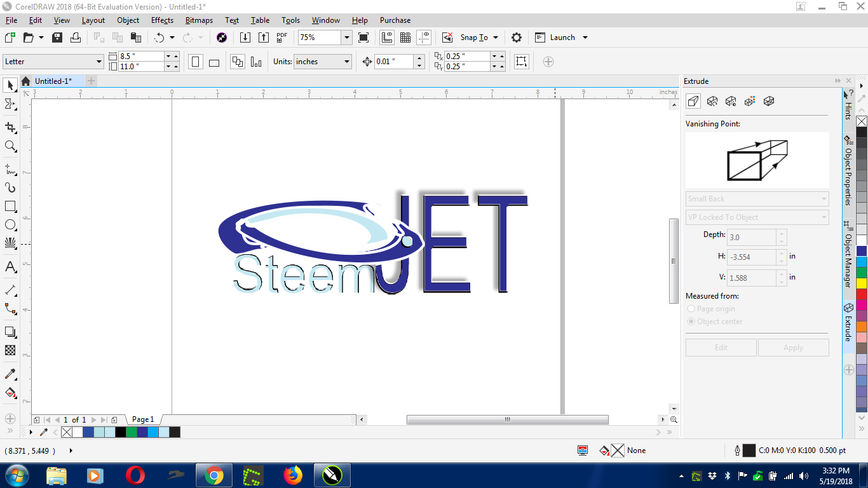The height and width of the screenshot is (488, 868).
Task: Select the Transparency tool
Action: click(10, 350)
